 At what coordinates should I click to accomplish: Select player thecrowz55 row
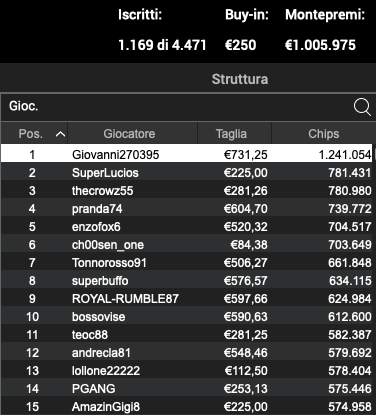tap(187, 190)
